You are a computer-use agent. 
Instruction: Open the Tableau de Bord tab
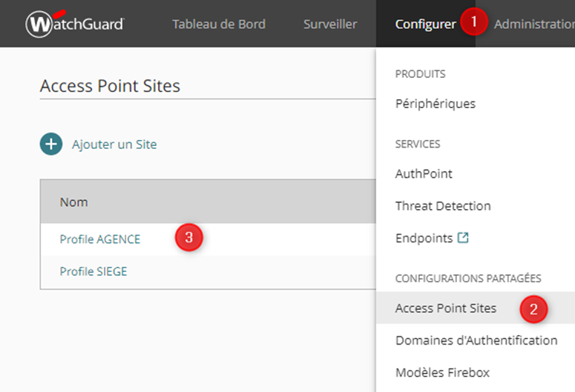pyautogui.click(x=220, y=24)
